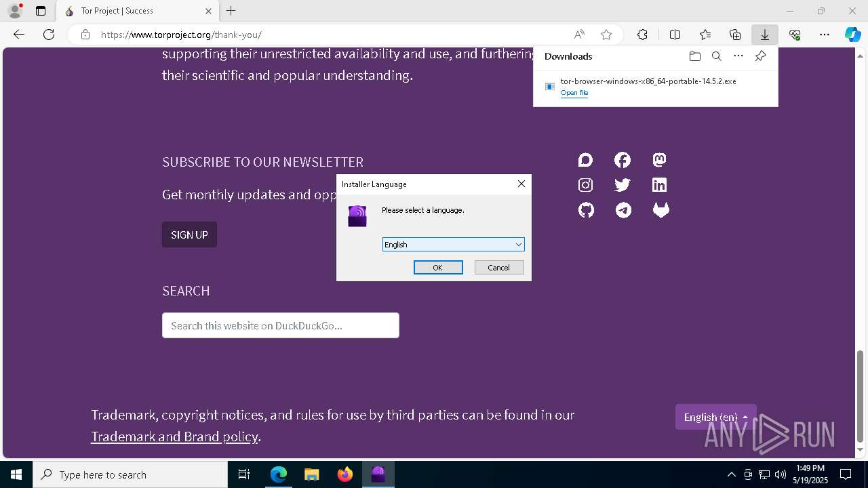The width and height of the screenshot is (868, 488).
Task: Open Edge Settings and more menu
Action: coord(825,35)
